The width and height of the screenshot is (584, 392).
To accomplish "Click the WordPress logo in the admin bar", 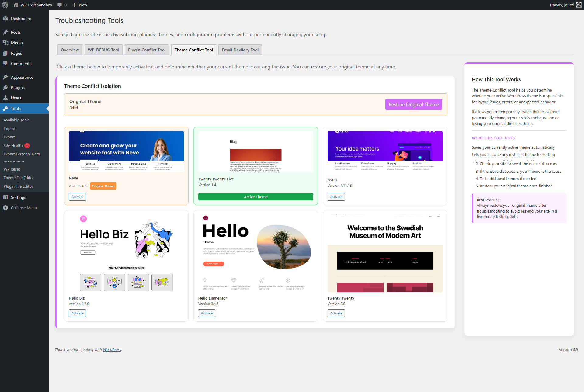I will 5,5.
